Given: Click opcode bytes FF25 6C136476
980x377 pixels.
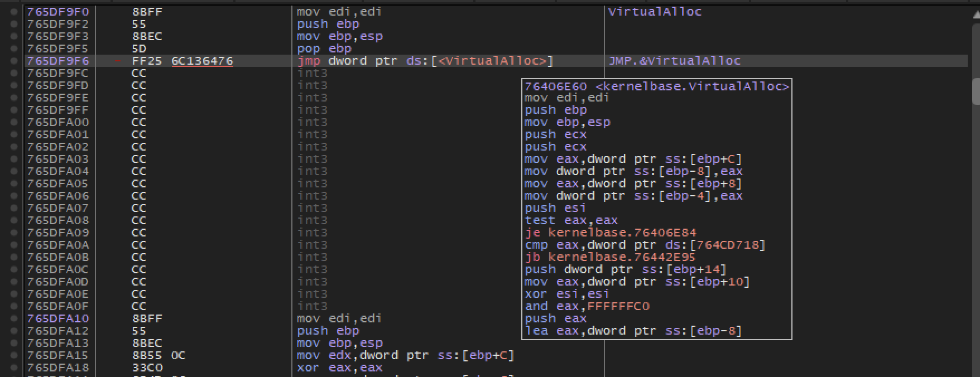Looking at the screenshot, I should pyautogui.click(x=182, y=61).
